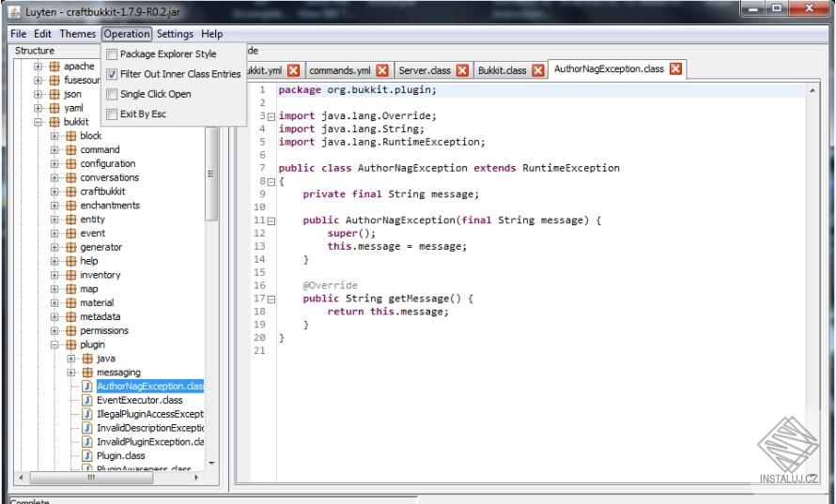Open the Themes menu
Image resolution: width=836 pixels, height=504 pixels.
tap(77, 34)
